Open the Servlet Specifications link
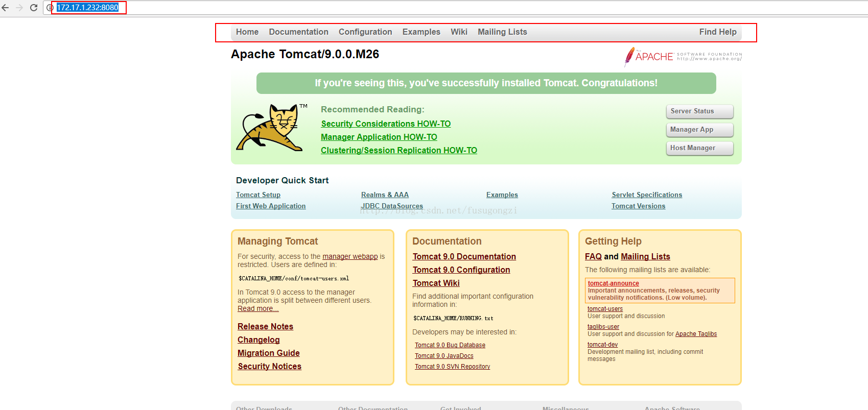This screenshot has width=868, height=410. 647,195
